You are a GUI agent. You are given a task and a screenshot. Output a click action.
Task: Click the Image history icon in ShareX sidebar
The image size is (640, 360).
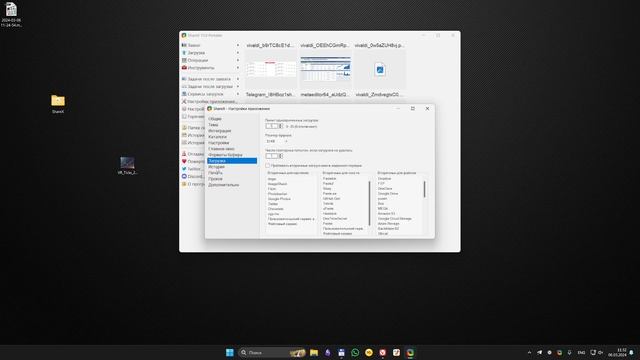click(x=184, y=143)
